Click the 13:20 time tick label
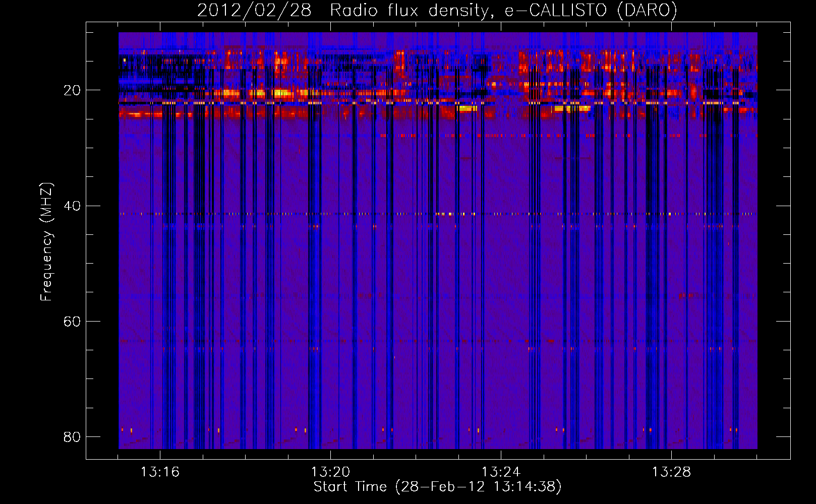 tap(330, 472)
